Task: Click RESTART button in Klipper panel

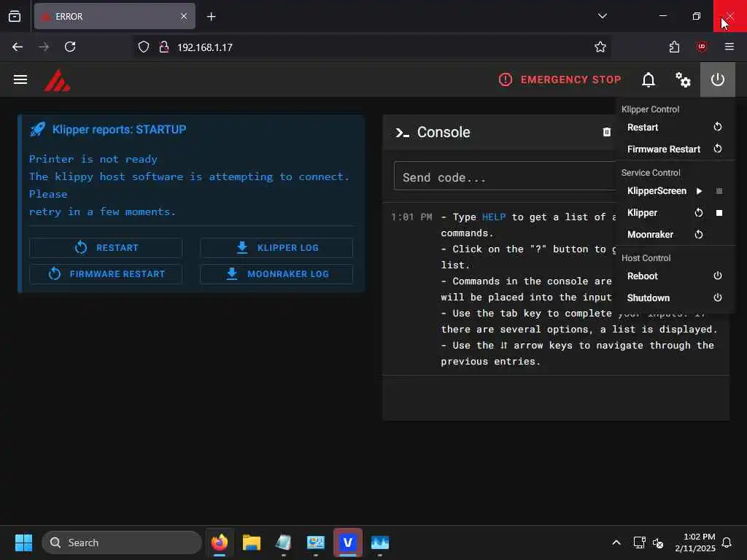Action: [x=106, y=248]
